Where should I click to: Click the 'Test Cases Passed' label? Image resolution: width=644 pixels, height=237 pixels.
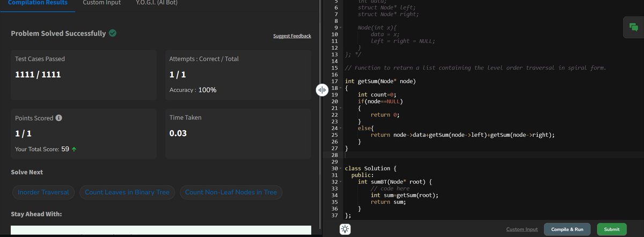(40, 58)
